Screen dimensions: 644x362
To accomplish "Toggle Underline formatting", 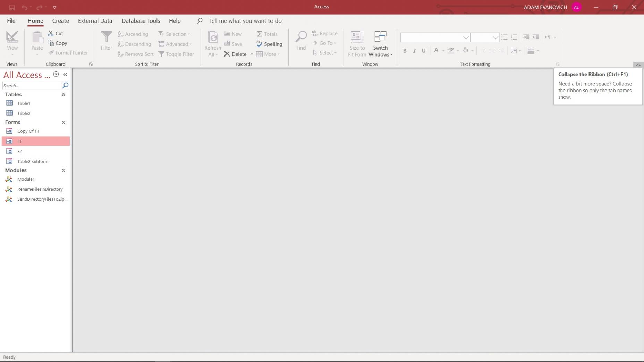I will [424, 51].
